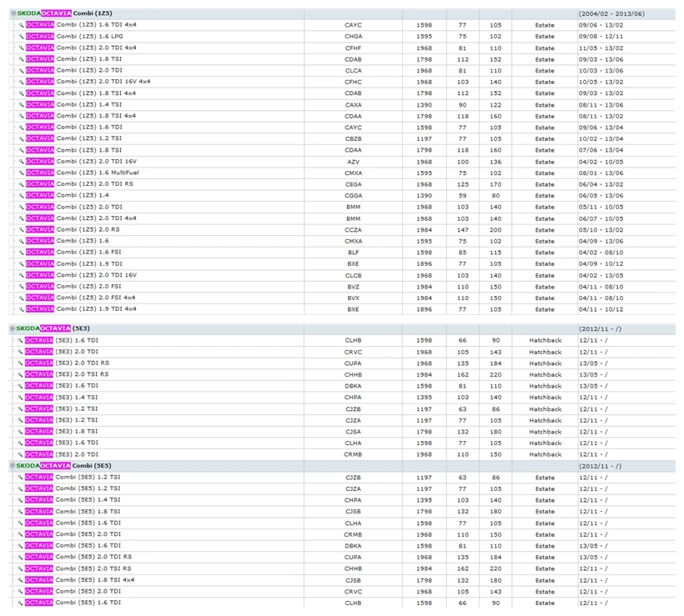Click the magnifier for Octavia (5E3) 1.8 TSI

coord(20,432)
